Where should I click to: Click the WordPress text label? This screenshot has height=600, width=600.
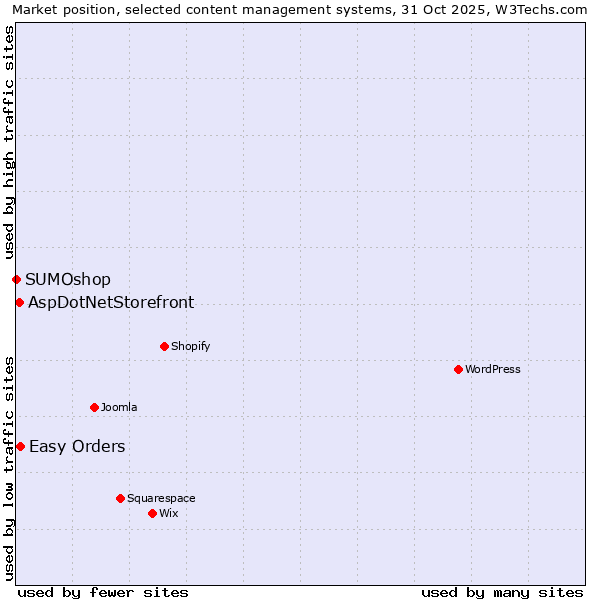tap(493, 369)
